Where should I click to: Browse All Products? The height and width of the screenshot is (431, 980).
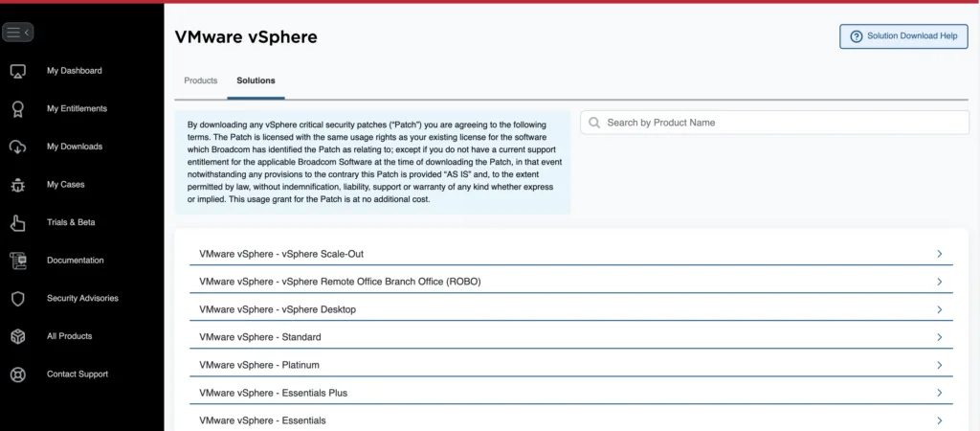pos(69,336)
